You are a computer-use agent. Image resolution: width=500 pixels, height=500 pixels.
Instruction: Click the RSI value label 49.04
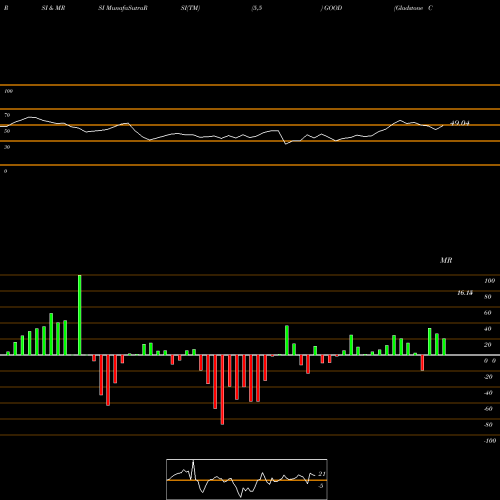460,123
